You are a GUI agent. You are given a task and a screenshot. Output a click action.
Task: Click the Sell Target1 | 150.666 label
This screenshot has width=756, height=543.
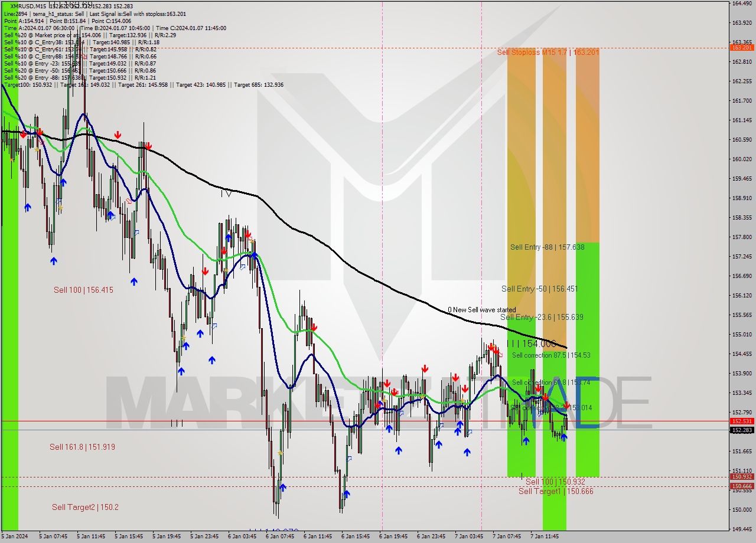[x=556, y=491]
